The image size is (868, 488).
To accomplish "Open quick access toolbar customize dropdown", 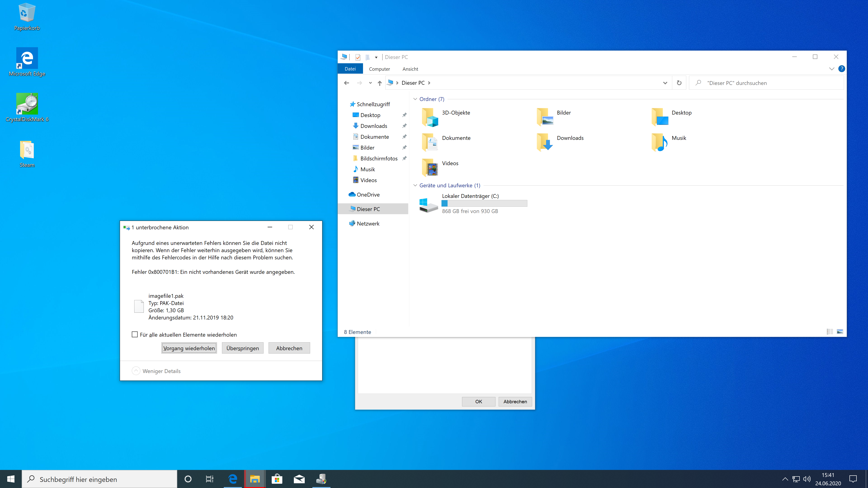I will [x=376, y=57].
